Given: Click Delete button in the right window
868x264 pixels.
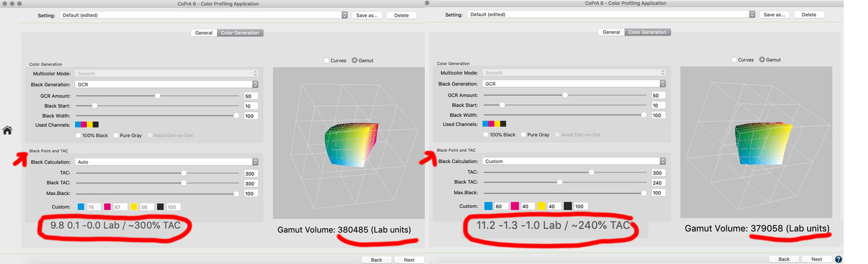Looking at the screenshot, I should click(809, 14).
